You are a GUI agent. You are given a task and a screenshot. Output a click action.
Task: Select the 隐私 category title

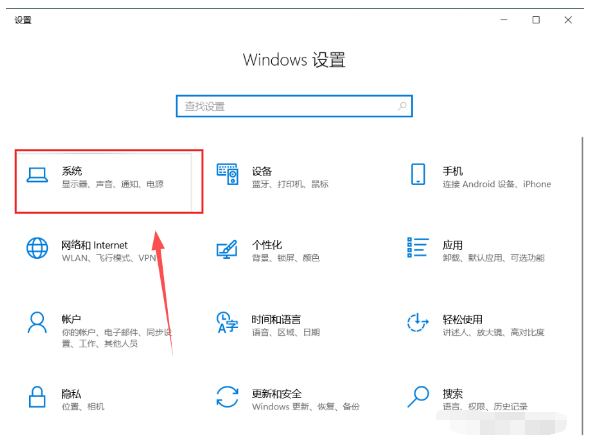[x=71, y=394]
